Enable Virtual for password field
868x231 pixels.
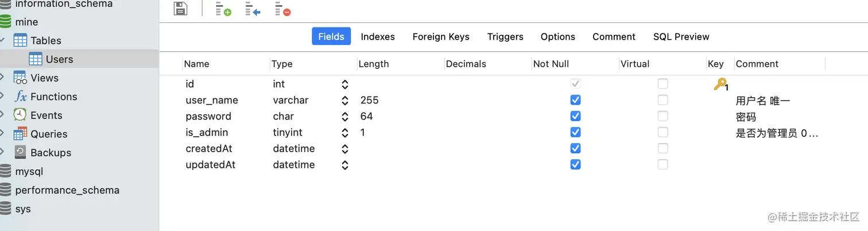point(662,116)
